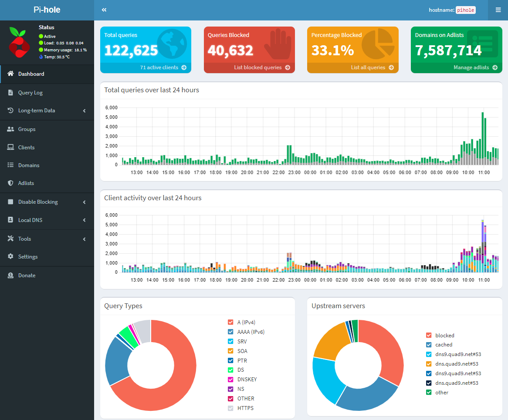Open the Clients menu item

click(x=26, y=148)
